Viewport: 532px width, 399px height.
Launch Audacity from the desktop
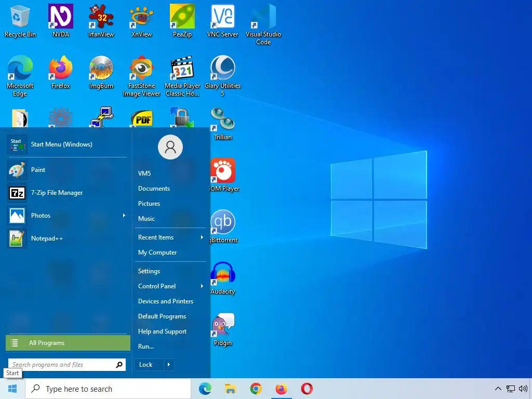pos(222,278)
